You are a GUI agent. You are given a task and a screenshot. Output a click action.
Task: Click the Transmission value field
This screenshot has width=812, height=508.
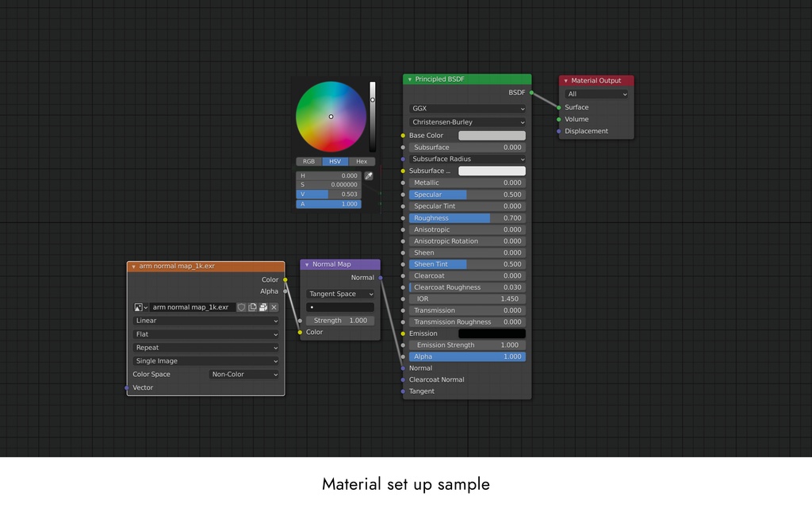click(467, 310)
